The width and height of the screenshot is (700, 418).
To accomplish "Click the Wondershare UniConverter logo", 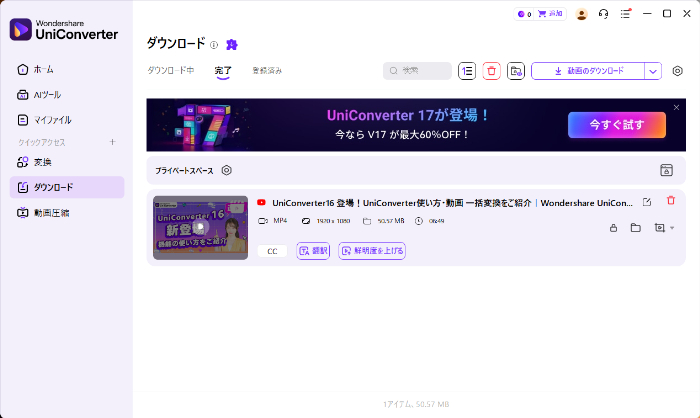I will [x=64, y=29].
